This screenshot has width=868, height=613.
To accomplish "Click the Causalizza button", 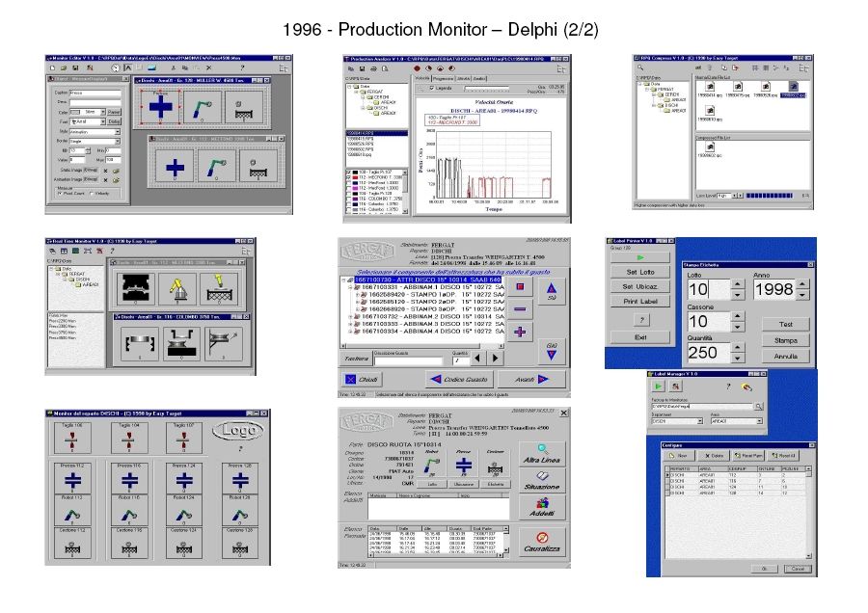I will coord(542,543).
